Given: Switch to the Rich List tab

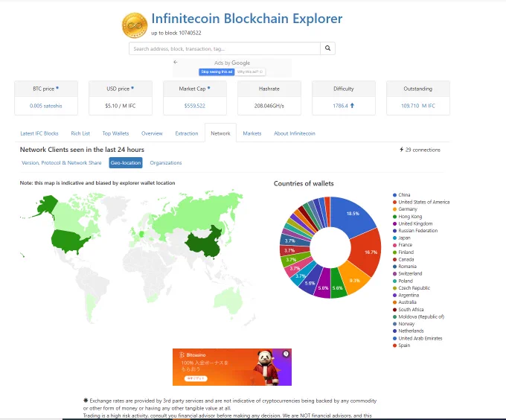Looking at the screenshot, I should [x=80, y=133].
